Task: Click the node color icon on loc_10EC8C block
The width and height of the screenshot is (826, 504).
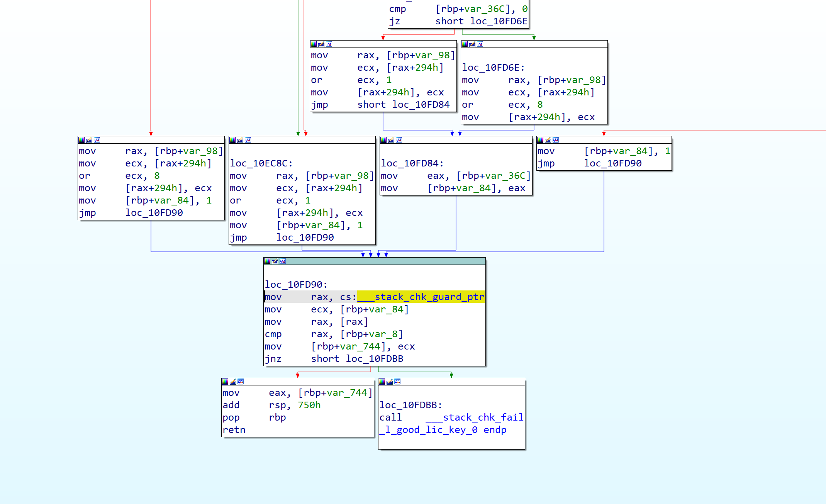Action: point(232,140)
